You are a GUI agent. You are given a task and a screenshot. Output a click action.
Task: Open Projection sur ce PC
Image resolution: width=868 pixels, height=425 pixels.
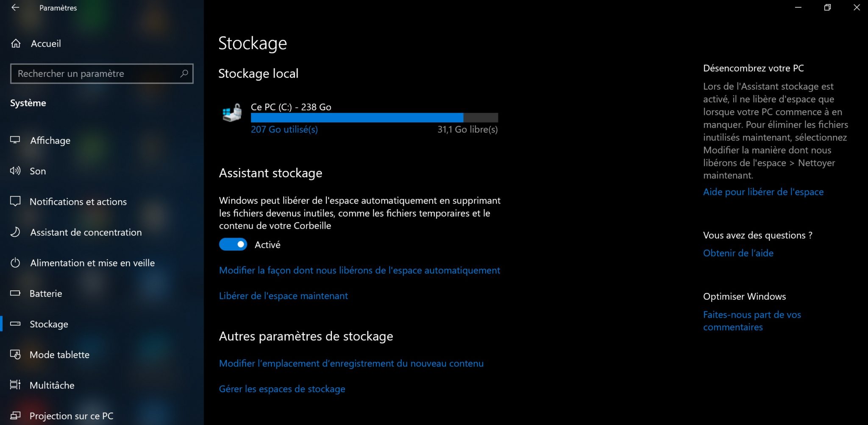tap(71, 416)
